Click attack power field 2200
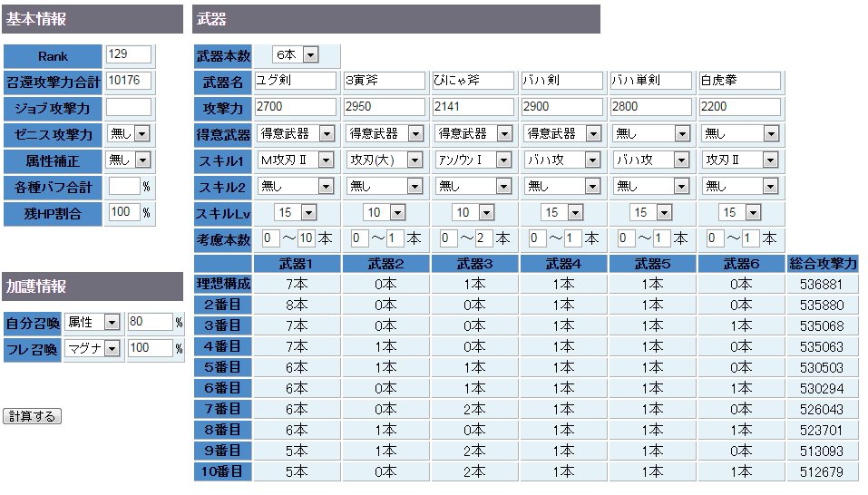This screenshot has width=868, height=495. 740,107
